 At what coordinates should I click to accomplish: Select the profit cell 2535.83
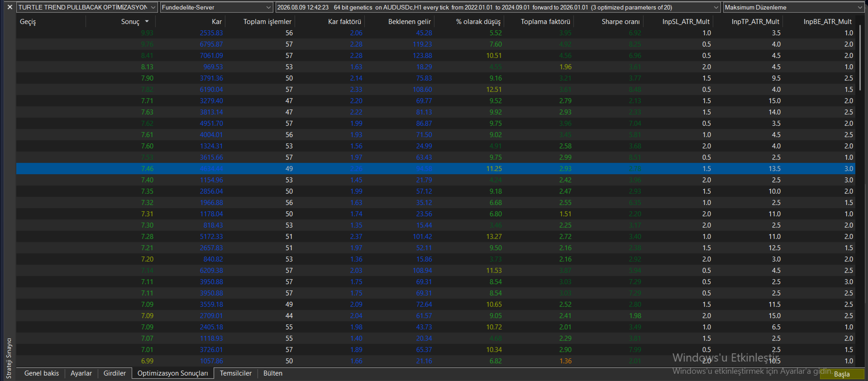point(211,33)
